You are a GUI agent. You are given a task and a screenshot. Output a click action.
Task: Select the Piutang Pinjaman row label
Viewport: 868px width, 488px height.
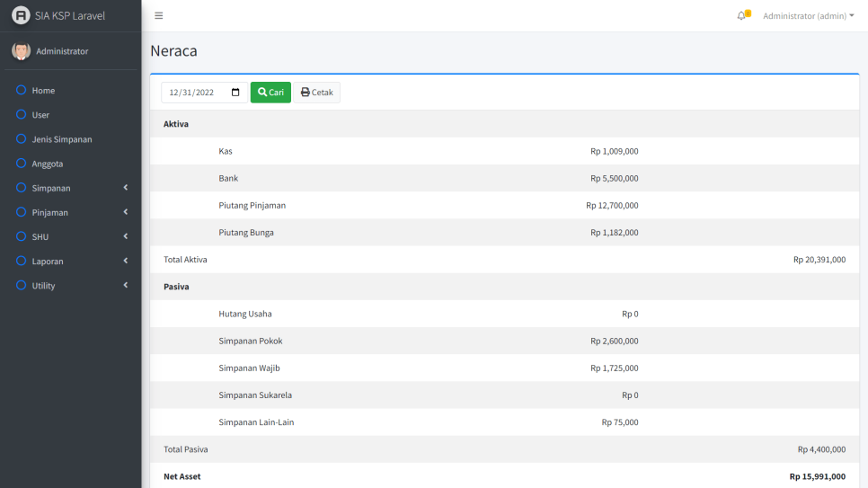pos(252,206)
